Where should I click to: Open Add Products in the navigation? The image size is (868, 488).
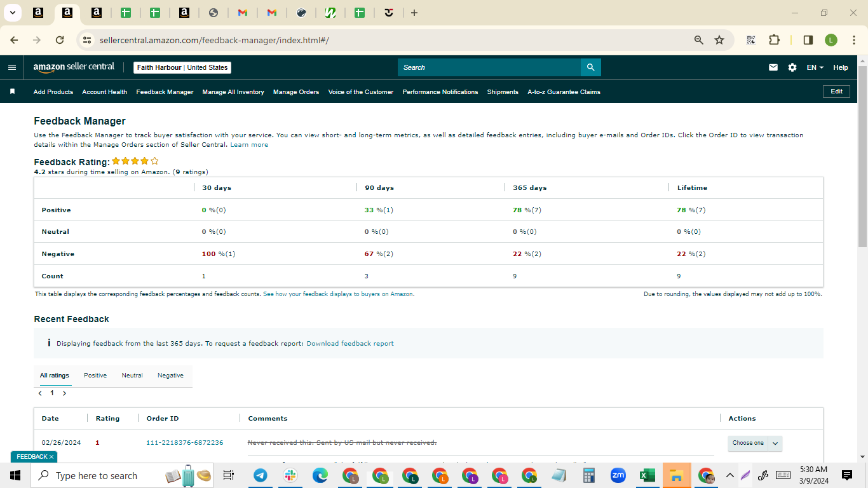pyautogui.click(x=53, y=91)
